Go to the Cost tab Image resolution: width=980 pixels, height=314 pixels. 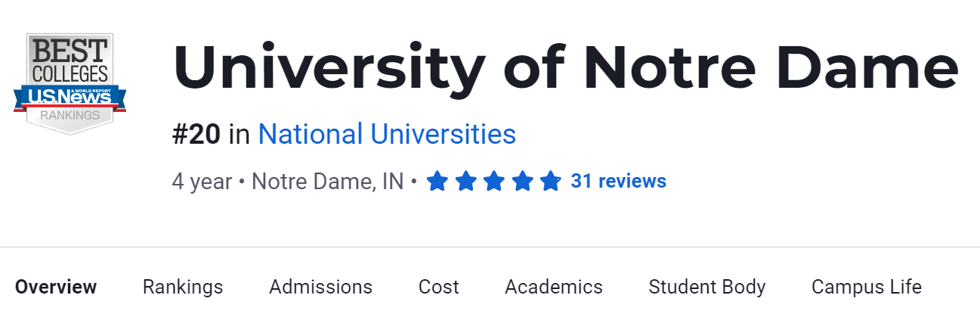pyautogui.click(x=438, y=288)
